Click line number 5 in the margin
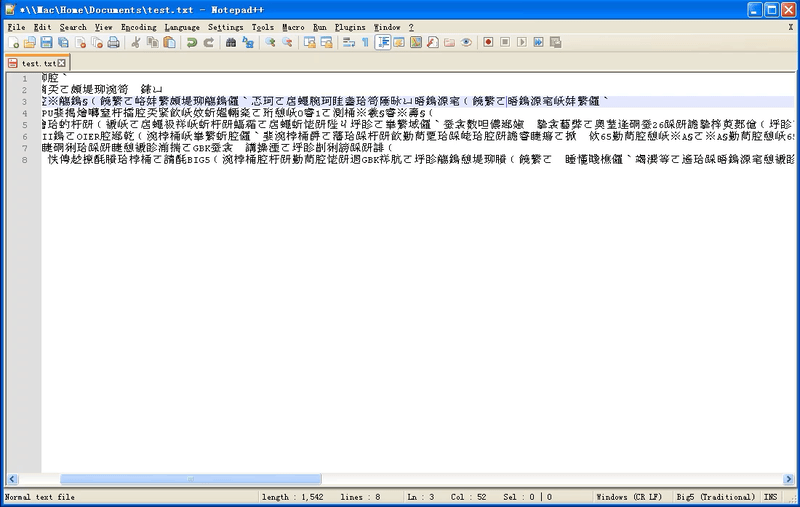This screenshot has height=507, width=800. 24,125
